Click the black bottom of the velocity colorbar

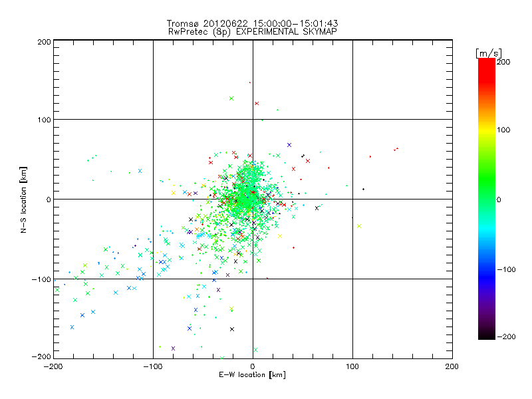tap(487, 334)
